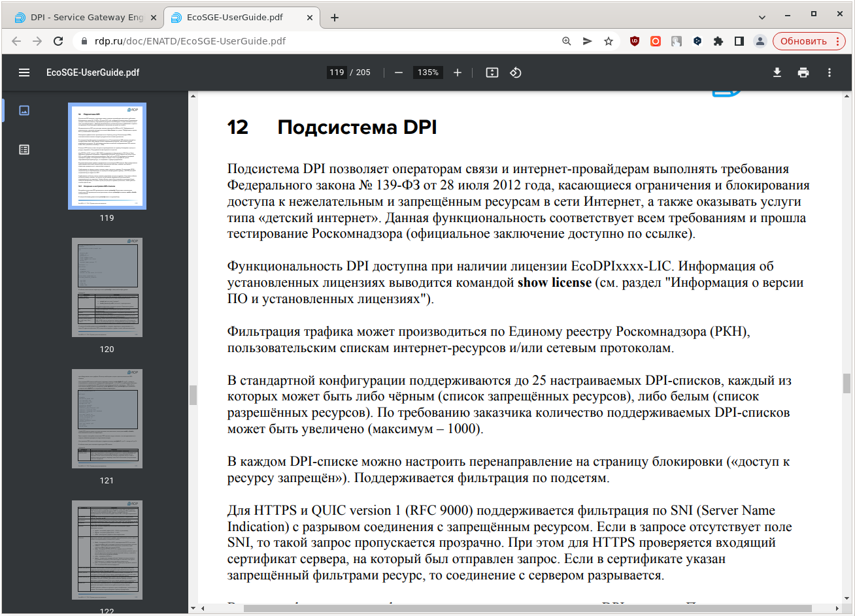
Task: Show thumbnails view in PDF sidebar
Action: pos(24,110)
